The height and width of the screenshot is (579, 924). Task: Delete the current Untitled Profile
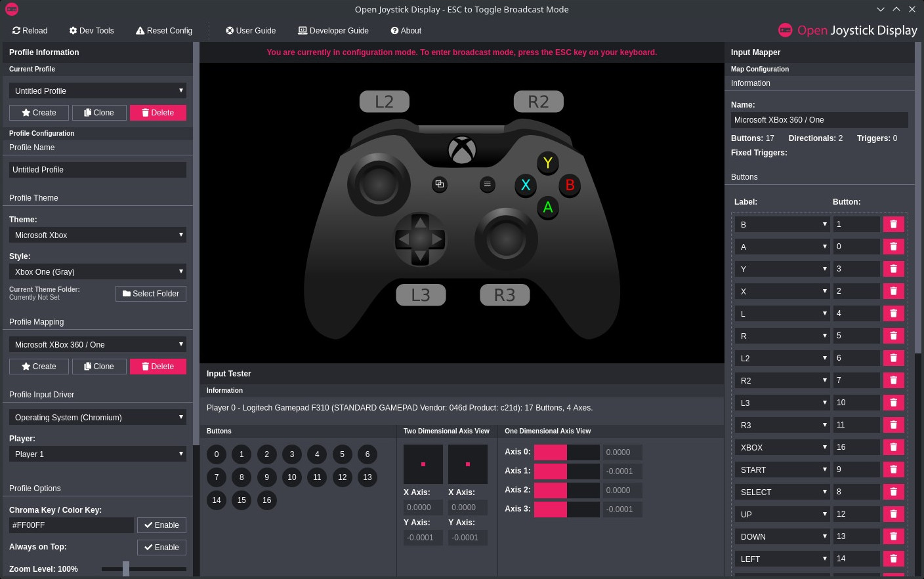[x=158, y=113]
